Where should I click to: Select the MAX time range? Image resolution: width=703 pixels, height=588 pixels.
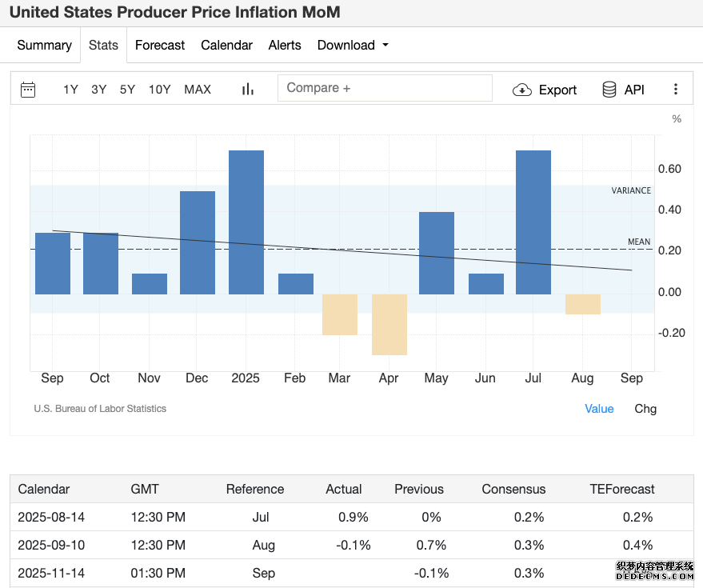[x=198, y=90]
